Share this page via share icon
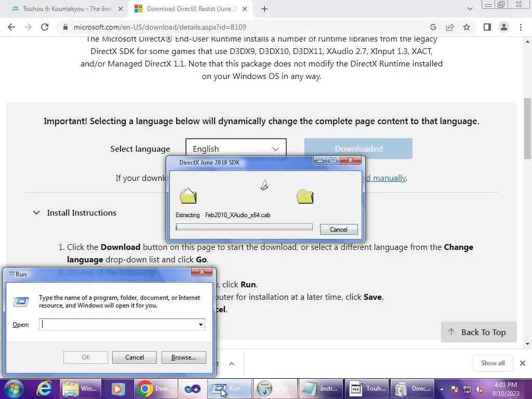 [450, 27]
